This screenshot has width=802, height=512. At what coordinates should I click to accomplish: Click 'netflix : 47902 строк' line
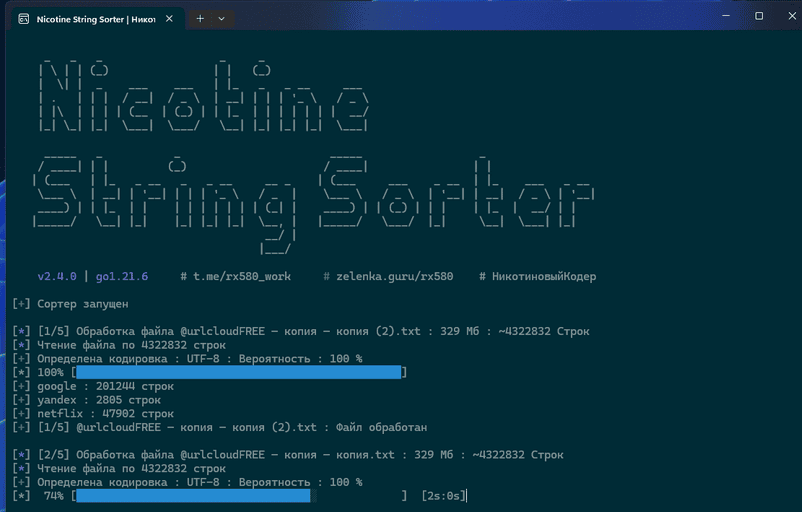click(93, 413)
